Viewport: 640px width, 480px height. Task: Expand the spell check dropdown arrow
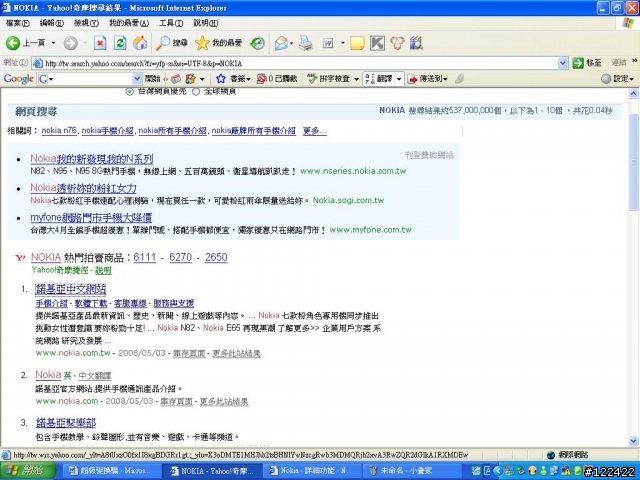point(356,79)
